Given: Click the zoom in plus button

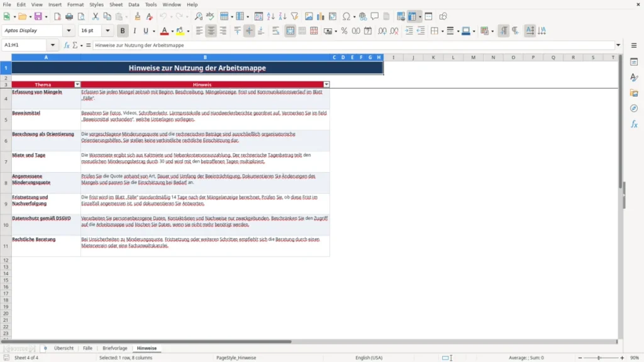Looking at the screenshot, I should pyautogui.click(x=622, y=358).
